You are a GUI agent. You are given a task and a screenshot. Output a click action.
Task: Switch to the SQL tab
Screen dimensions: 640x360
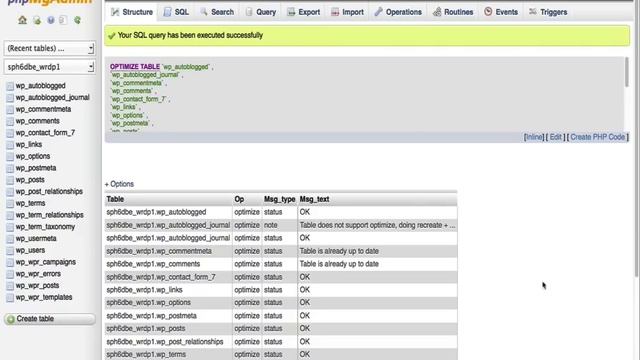tap(176, 12)
